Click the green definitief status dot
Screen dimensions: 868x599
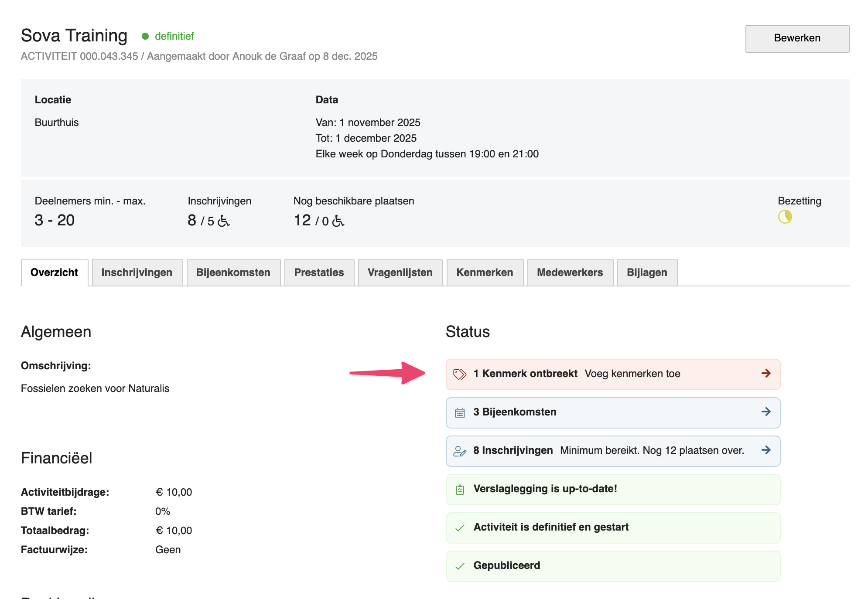pos(145,36)
